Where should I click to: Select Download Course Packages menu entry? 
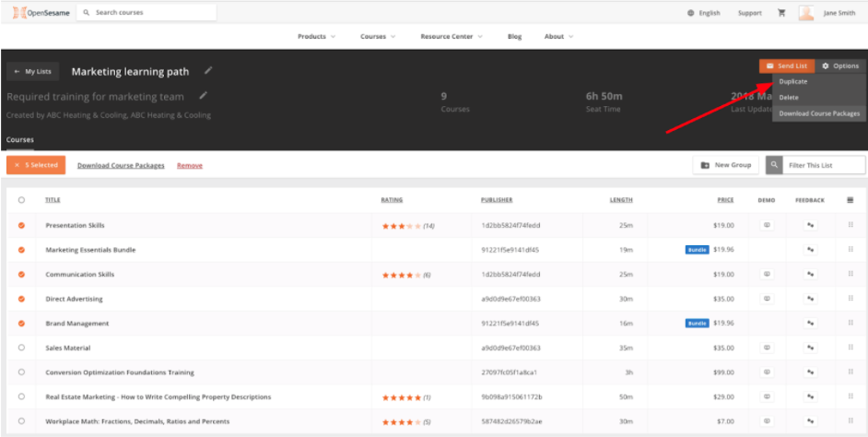pyautogui.click(x=818, y=113)
